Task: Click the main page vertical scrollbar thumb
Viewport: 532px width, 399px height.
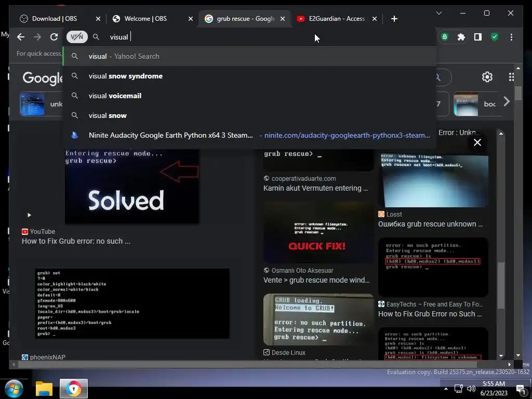Action: tap(518, 94)
